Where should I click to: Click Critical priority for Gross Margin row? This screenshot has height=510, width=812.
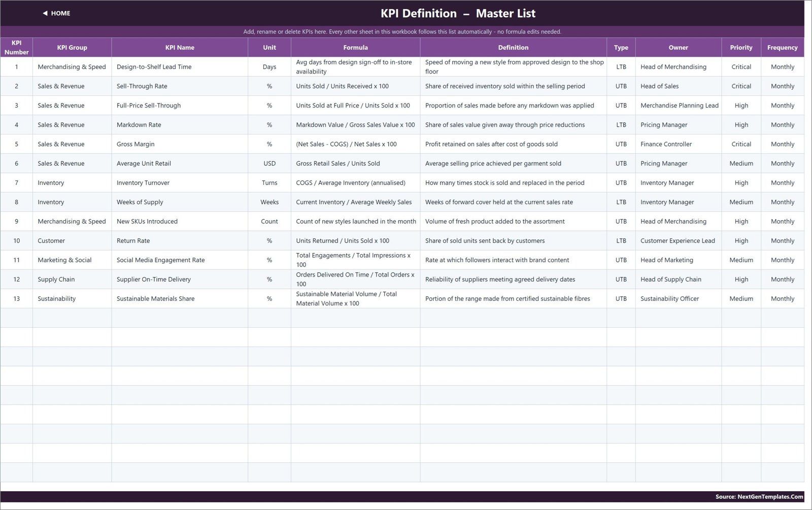(741, 144)
